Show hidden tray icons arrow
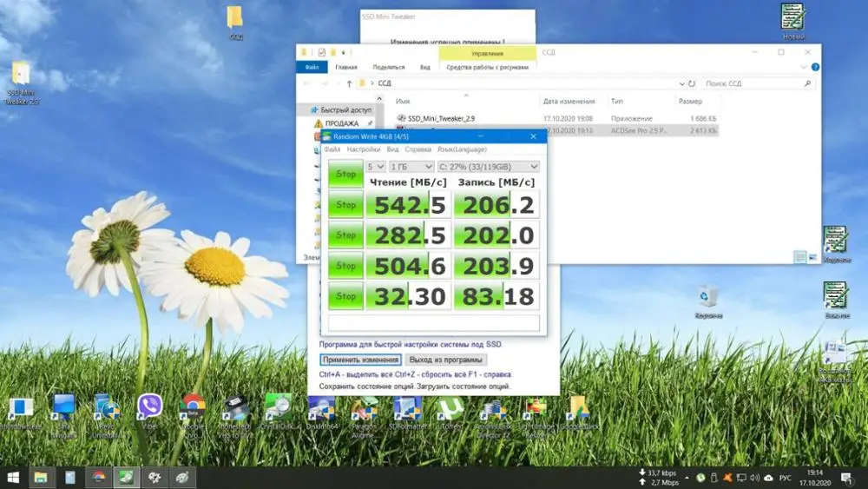The width and height of the screenshot is (868, 489). [687, 478]
